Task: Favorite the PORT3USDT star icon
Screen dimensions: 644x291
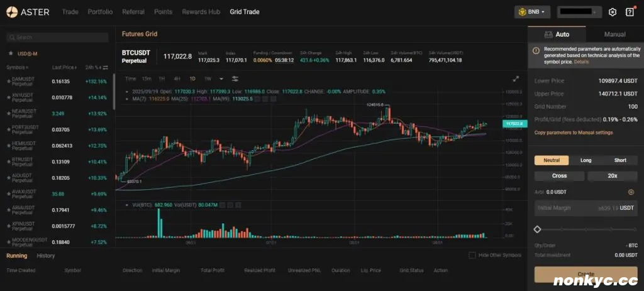Action: (9, 129)
